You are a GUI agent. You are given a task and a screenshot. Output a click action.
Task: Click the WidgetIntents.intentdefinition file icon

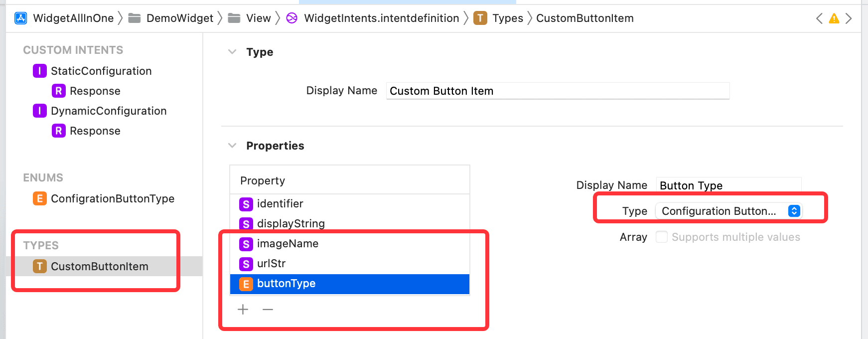click(292, 18)
